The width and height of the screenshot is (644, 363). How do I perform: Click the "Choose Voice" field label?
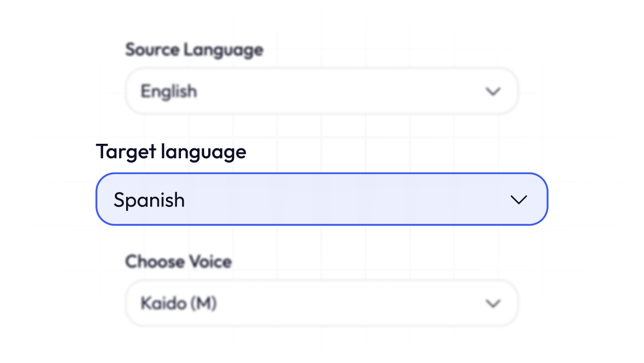(178, 261)
